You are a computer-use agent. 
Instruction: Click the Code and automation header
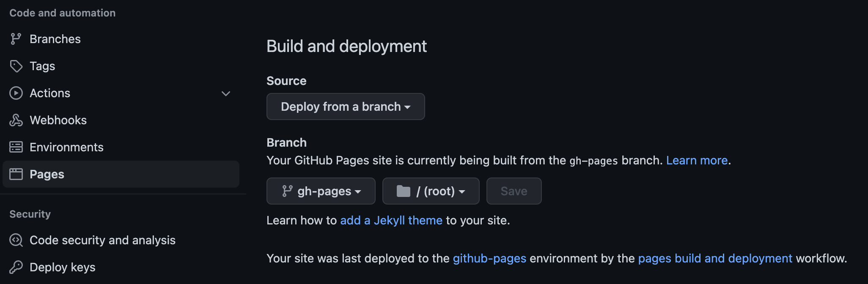coord(62,13)
